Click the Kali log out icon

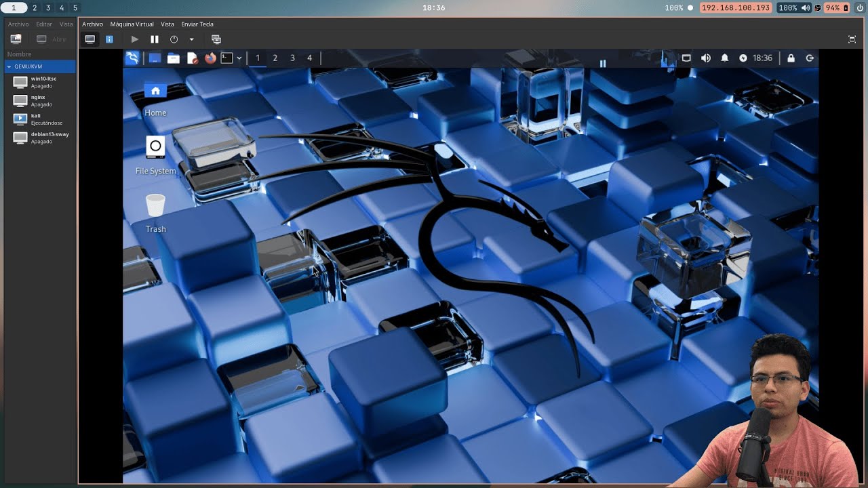pos(809,58)
